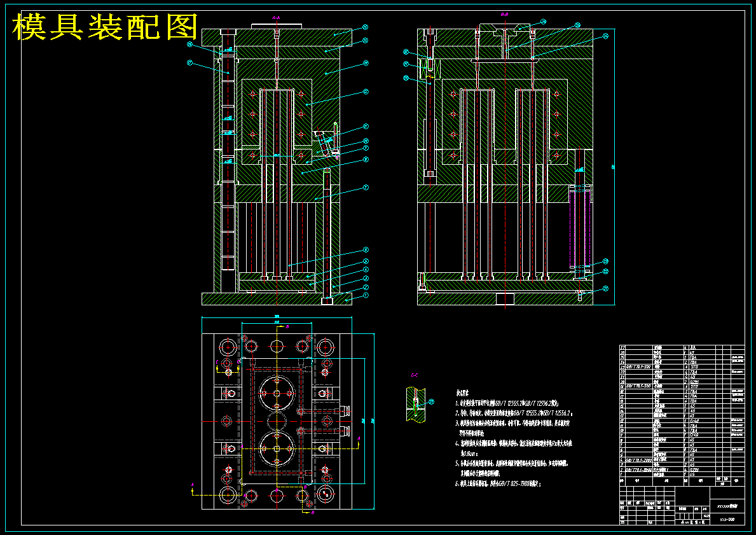Click the upper large circle in plan view
The width and height of the screenshot is (756, 535).
(277, 393)
